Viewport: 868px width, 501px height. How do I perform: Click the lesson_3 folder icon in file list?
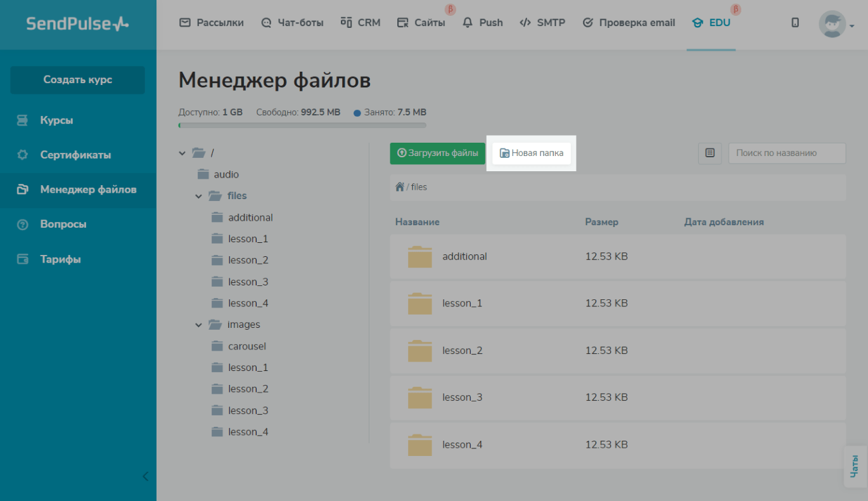(419, 398)
